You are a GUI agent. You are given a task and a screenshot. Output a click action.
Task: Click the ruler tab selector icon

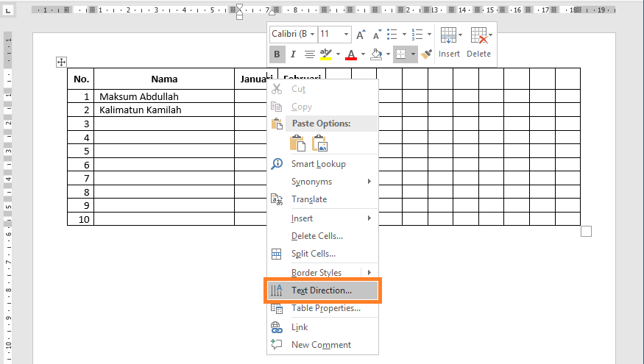pos(8,10)
